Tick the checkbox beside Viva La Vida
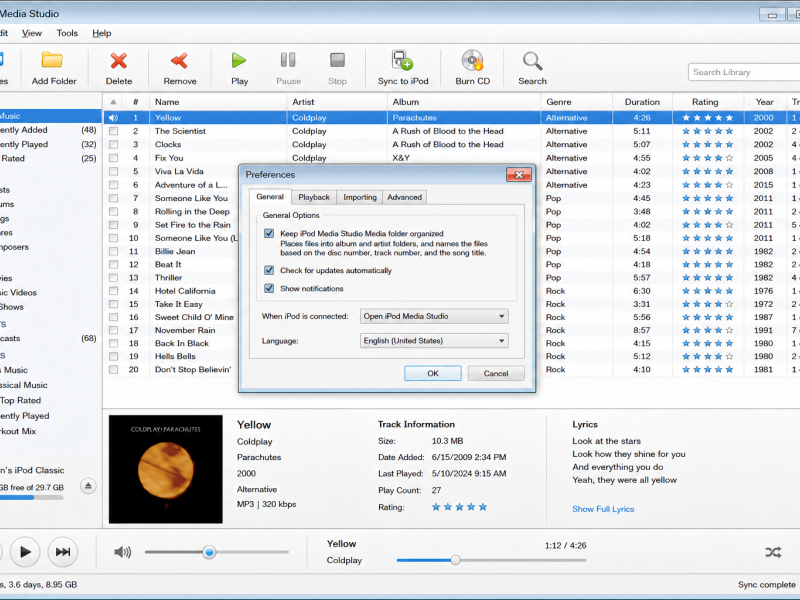Viewport: 800px width, 600px height. pos(113,171)
